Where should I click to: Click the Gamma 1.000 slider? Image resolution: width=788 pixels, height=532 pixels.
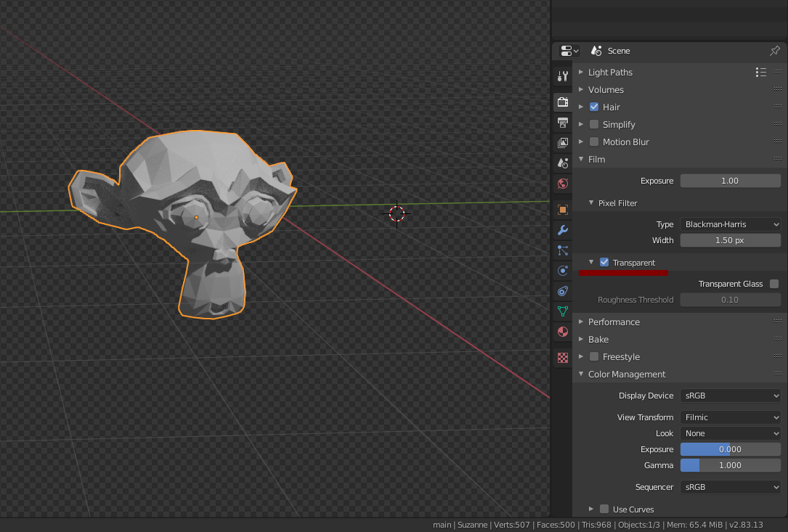(730, 465)
